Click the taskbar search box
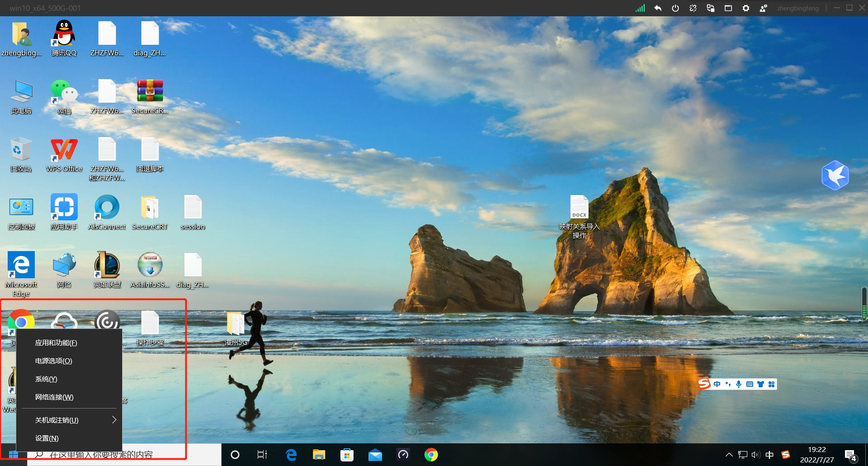This screenshot has width=868, height=466. [124, 455]
